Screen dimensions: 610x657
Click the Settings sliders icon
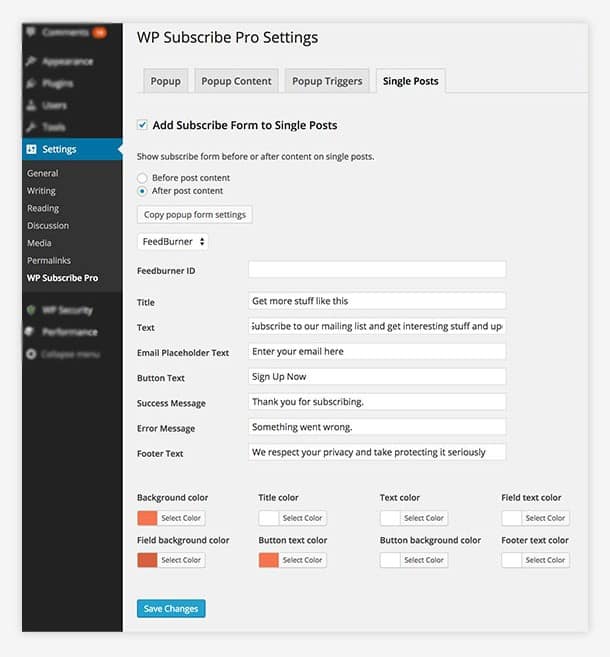[x=32, y=150]
